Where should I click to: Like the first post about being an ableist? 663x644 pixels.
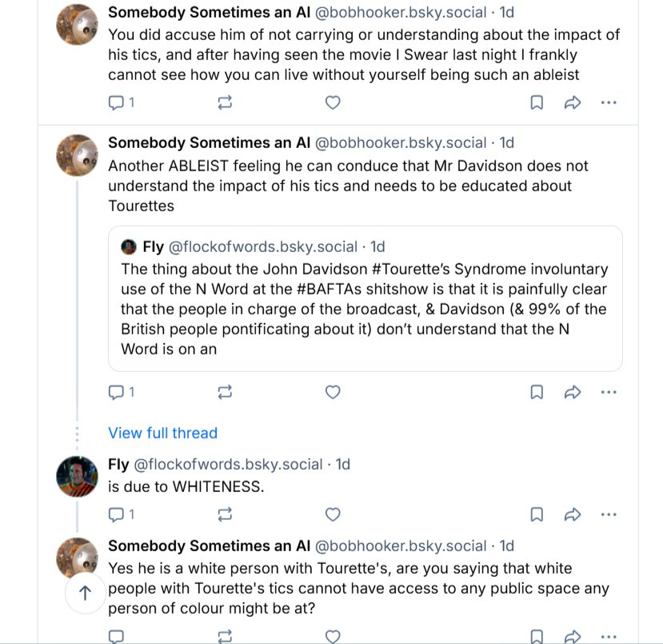click(333, 102)
